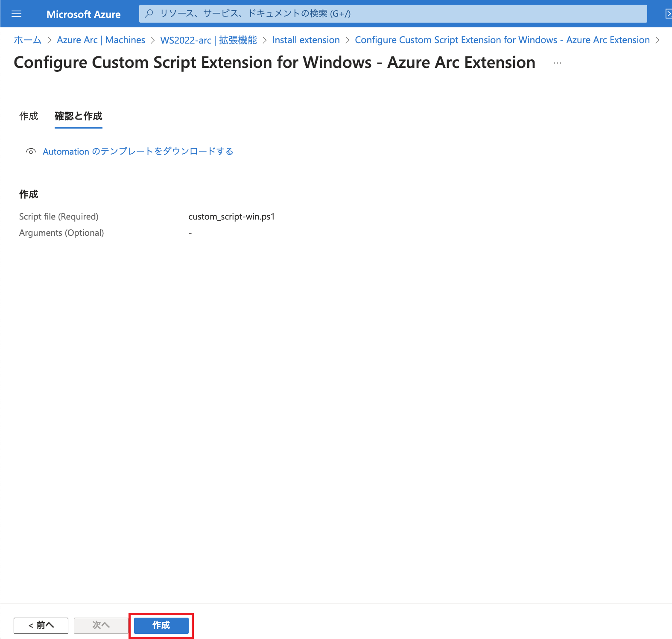Click the trailing breadcrumb chevron
The image size is (672, 639).
657,40
